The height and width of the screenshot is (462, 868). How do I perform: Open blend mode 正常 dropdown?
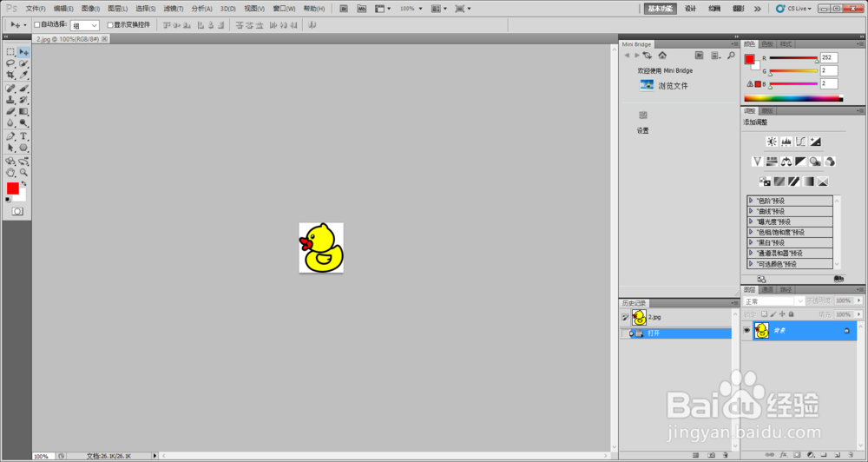click(x=774, y=301)
